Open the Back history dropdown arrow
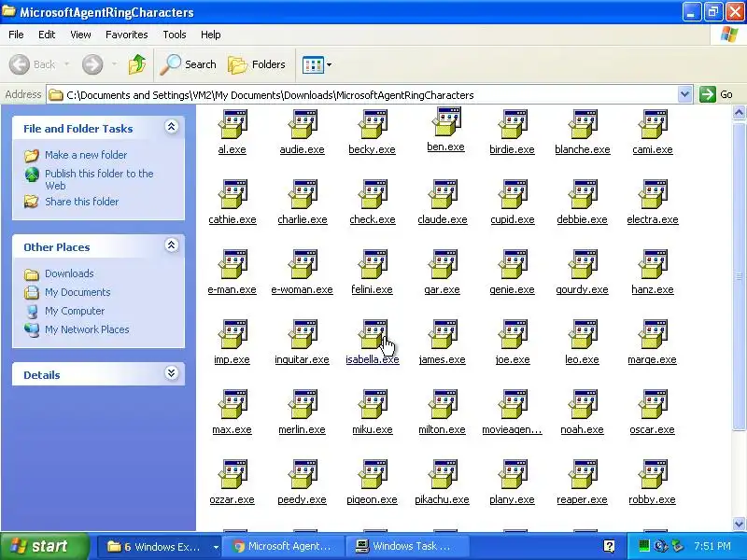 [66, 64]
